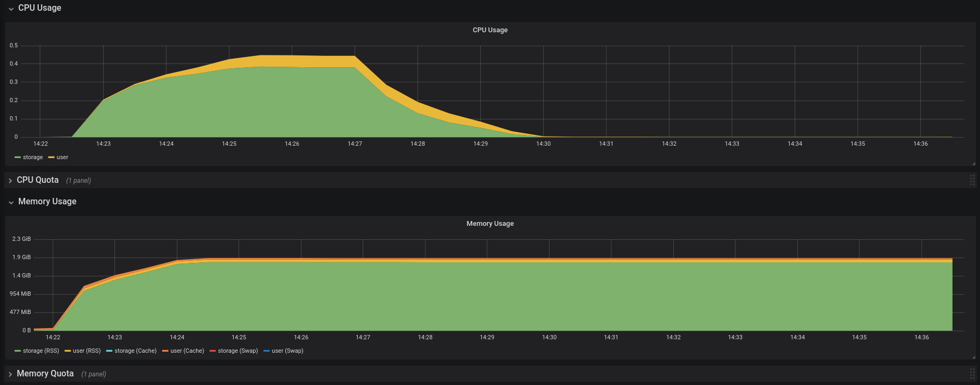The height and width of the screenshot is (385, 980).
Task: Click the 14:36 tick in Memory chart
Action: click(x=921, y=338)
